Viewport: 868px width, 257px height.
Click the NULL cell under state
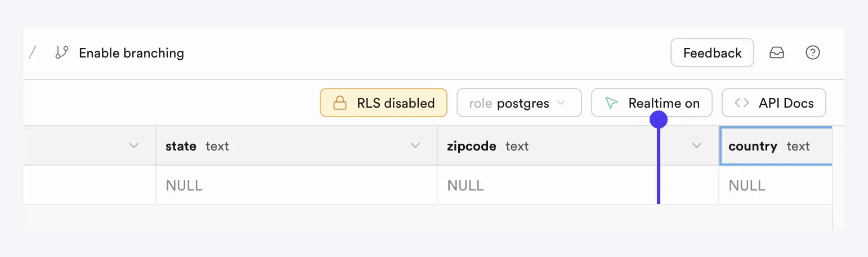297,185
